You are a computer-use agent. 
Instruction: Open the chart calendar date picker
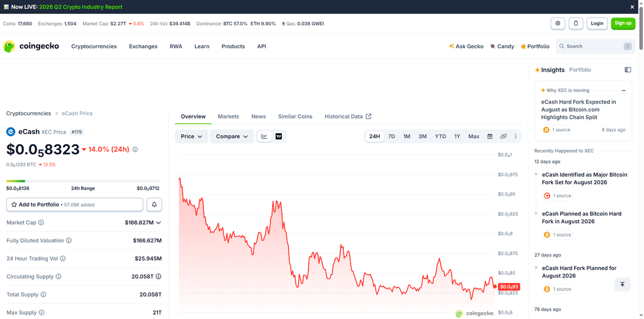tap(490, 136)
